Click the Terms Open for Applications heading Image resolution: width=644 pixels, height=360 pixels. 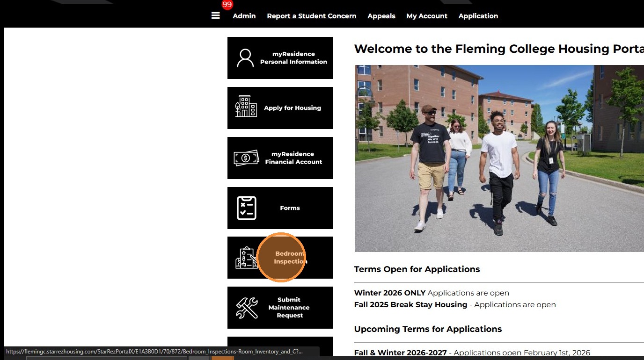(417, 269)
